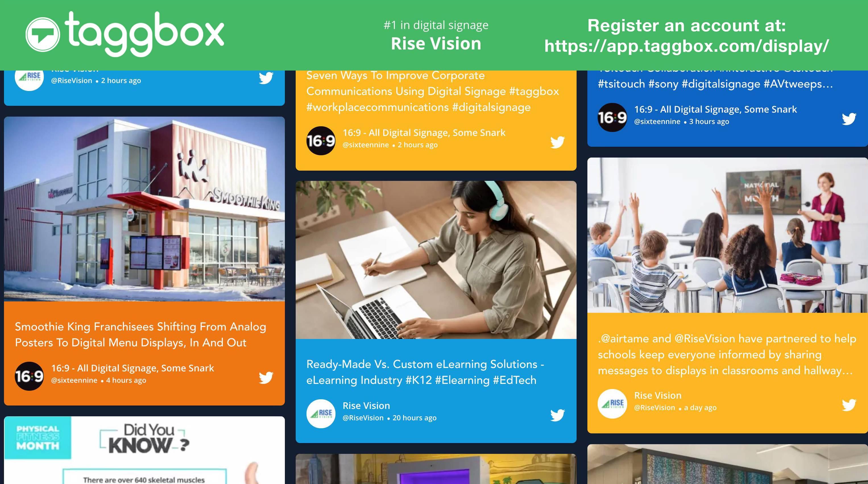Open the Smoothie King storefront photo

(144, 209)
